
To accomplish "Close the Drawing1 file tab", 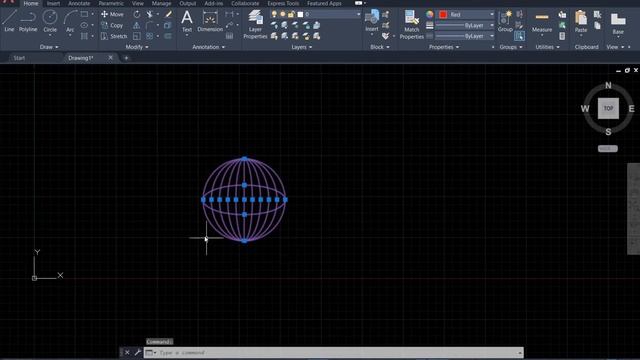I will (110, 58).
